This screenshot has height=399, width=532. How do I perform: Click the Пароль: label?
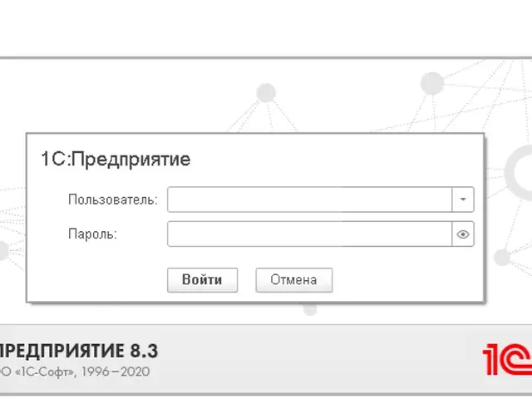point(92,234)
